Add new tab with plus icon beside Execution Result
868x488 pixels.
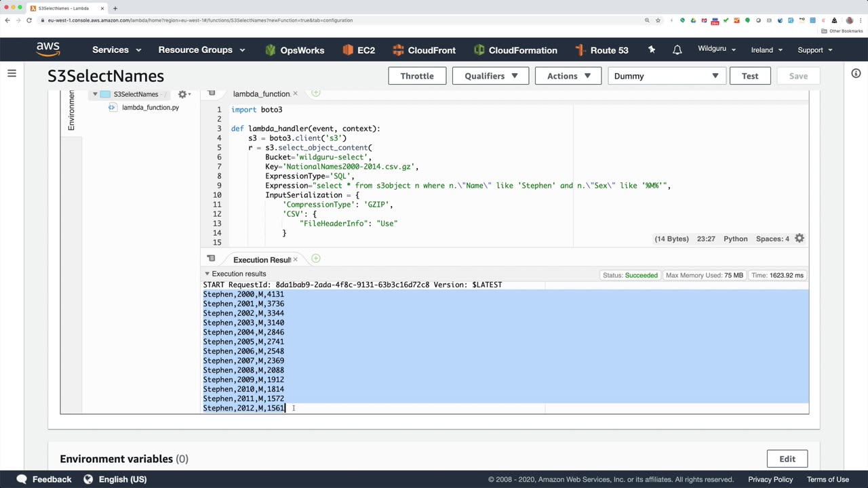pyautogui.click(x=315, y=259)
